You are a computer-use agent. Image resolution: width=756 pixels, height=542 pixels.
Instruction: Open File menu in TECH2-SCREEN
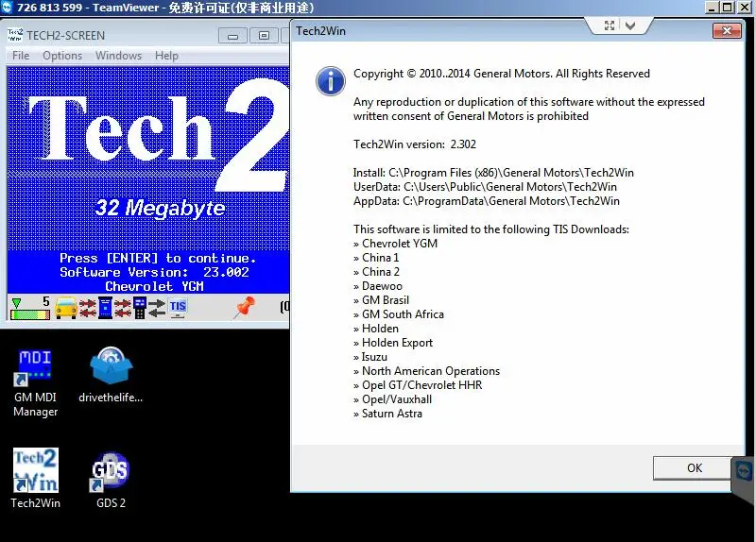coord(21,56)
